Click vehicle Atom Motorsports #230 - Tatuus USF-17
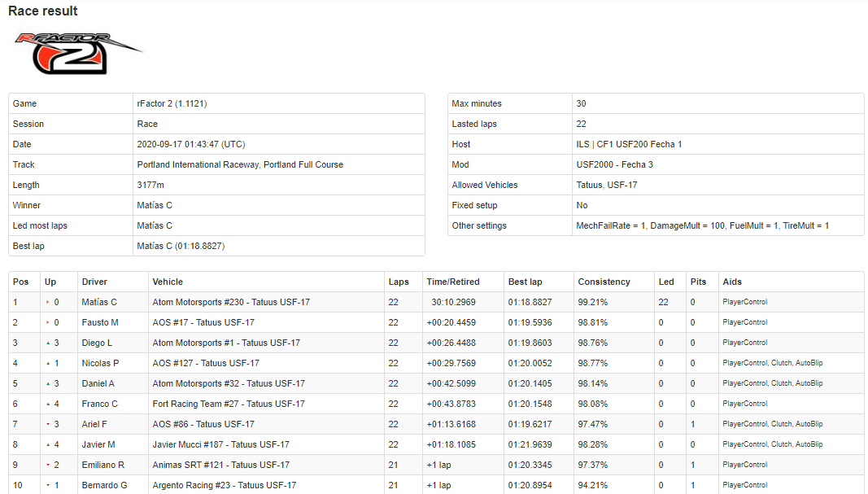 pos(231,303)
